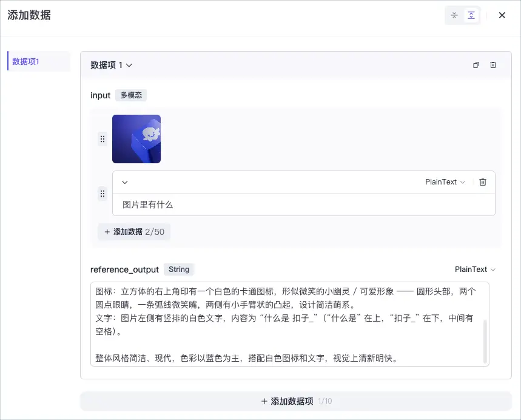Open PlainText dropdown for reference_output
Screen dimensions: 521x420
[475, 269]
